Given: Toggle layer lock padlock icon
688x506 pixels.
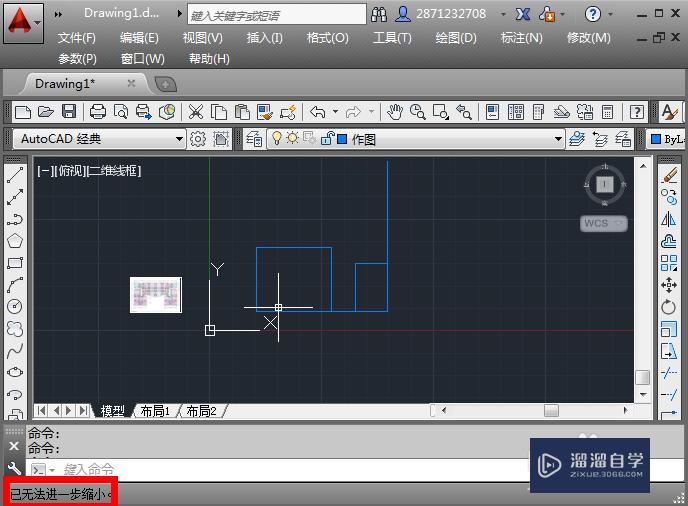Looking at the screenshot, I should coord(327,138).
